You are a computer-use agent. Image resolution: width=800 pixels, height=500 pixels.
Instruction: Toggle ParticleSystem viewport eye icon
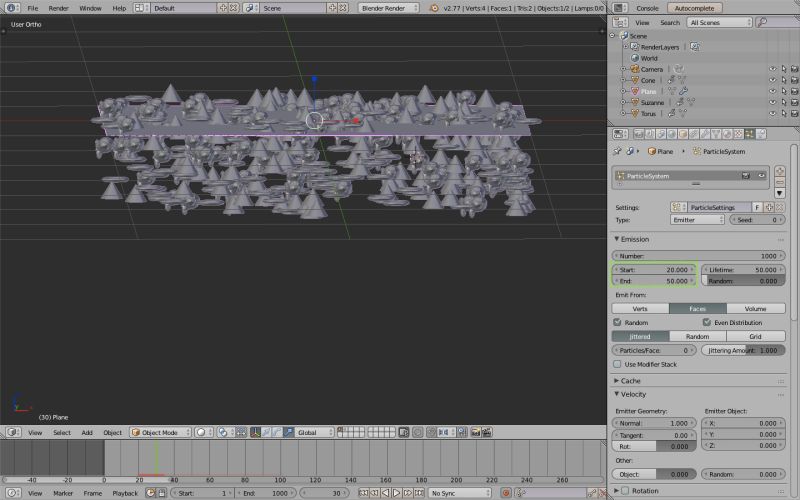[x=761, y=176]
